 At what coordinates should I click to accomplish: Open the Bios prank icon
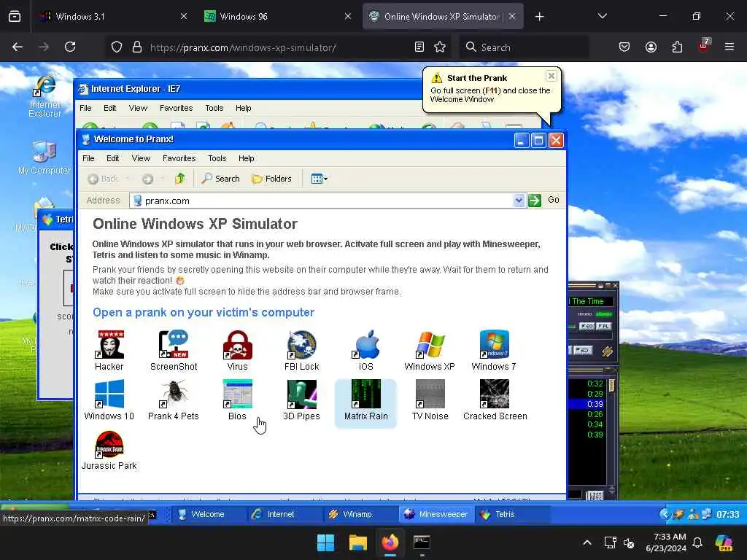click(237, 400)
